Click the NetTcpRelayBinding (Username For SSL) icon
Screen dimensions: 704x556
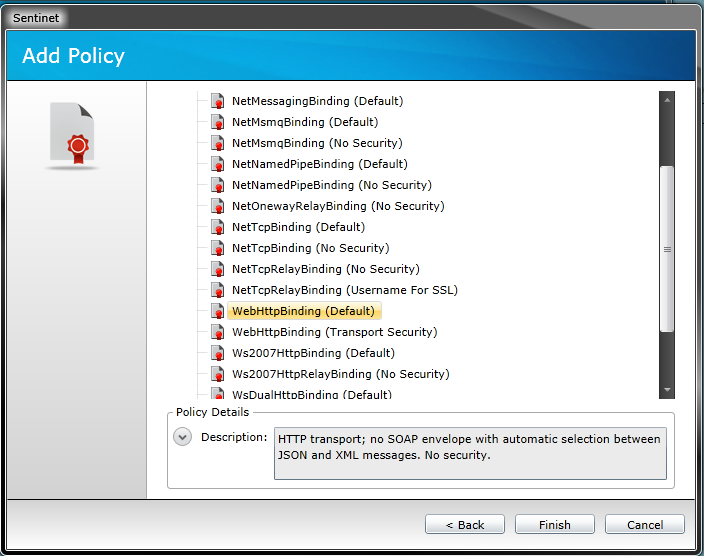click(218, 290)
